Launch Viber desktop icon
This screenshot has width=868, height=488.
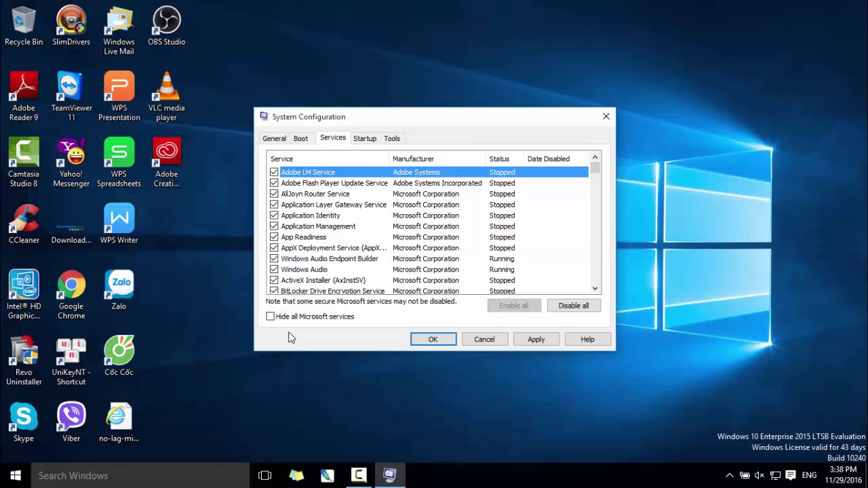click(x=71, y=423)
